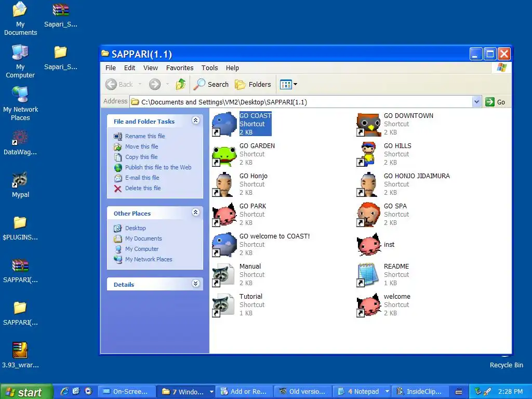
Task: Click the Start button
Action: [x=26, y=392]
